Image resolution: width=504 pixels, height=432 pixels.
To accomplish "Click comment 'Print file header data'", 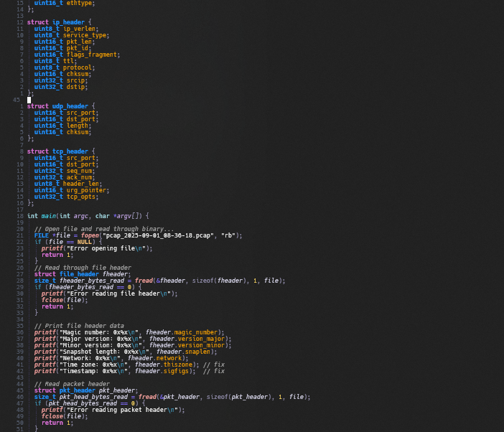I will 79,326.
